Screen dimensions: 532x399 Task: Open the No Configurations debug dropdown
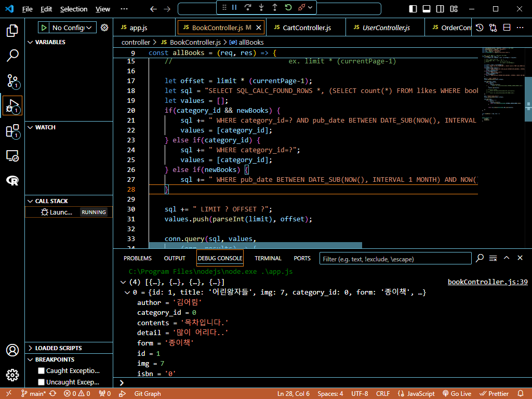pyautogui.click(x=72, y=28)
